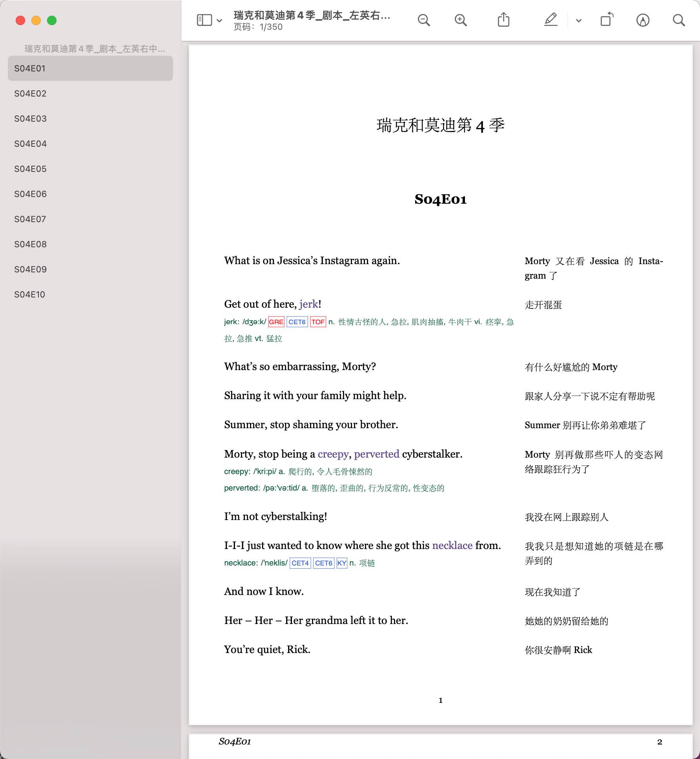Select S04E07 outline entry
This screenshot has width=700, height=759.
[x=90, y=219]
